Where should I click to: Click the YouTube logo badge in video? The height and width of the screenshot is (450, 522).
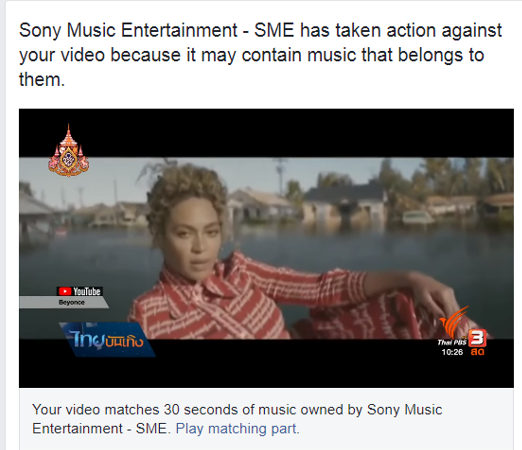79,291
